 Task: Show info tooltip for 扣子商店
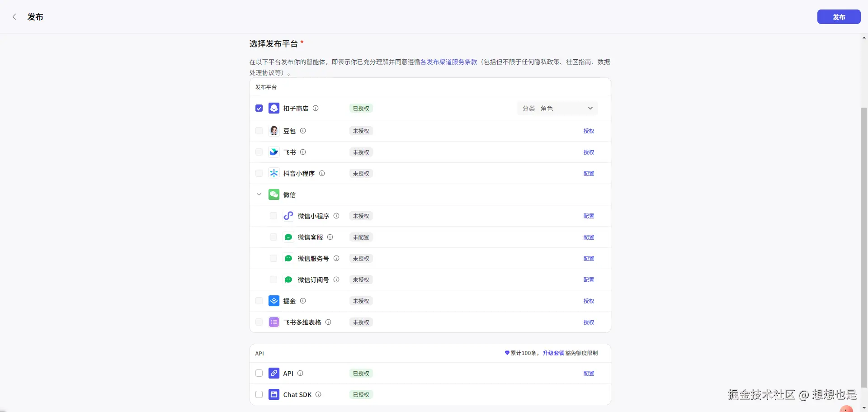(316, 108)
